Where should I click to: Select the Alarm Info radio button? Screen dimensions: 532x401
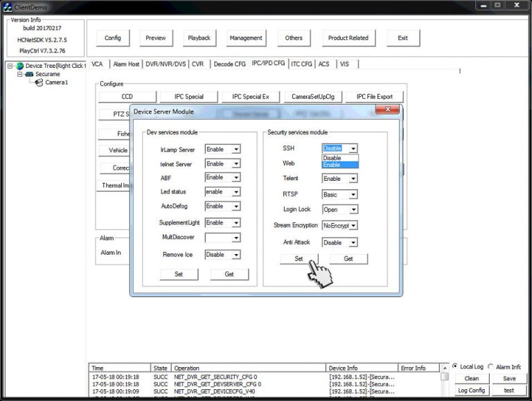(x=490, y=366)
